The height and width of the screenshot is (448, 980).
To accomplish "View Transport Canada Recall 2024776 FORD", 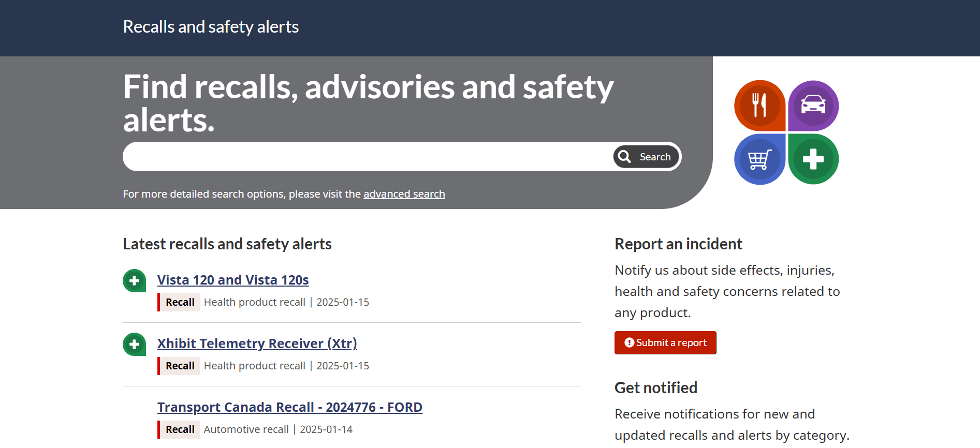I will [289, 407].
